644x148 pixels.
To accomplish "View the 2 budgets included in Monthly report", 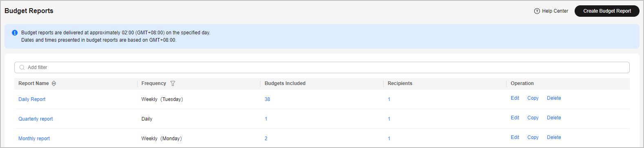I will point(266,139).
